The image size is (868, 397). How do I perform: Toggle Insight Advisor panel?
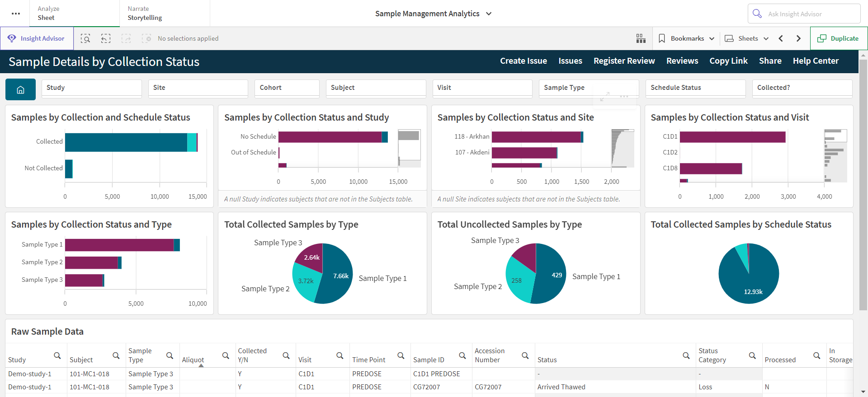(x=37, y=38)
